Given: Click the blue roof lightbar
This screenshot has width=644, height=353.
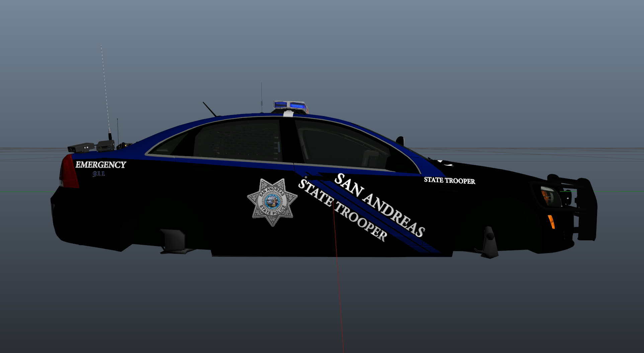Looking at the screenshot, I should 290,105.
